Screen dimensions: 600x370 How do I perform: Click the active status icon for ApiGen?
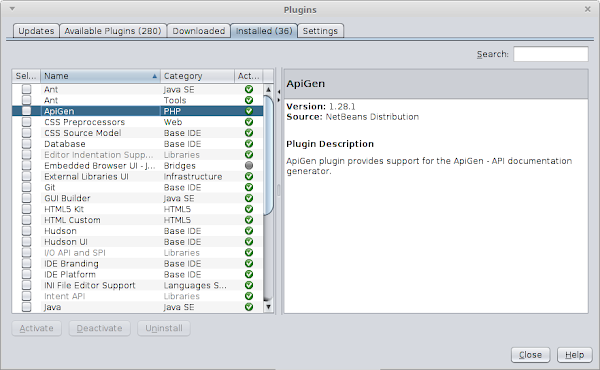[249, 111]
